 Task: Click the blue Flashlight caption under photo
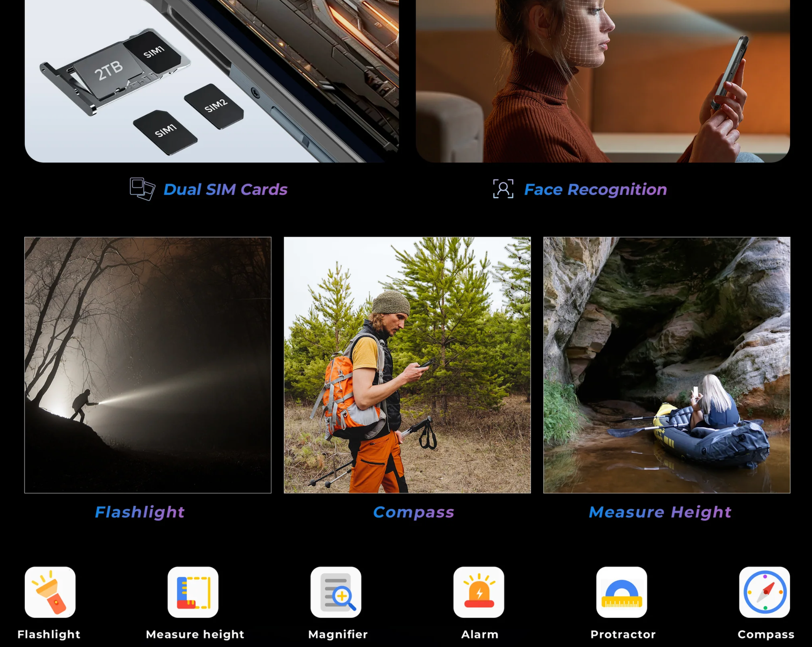pos(140,512)
